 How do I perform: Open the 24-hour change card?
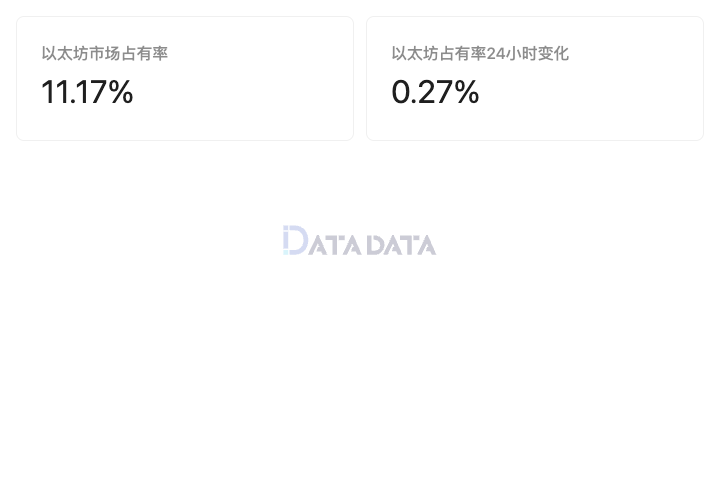pos(535,79)
